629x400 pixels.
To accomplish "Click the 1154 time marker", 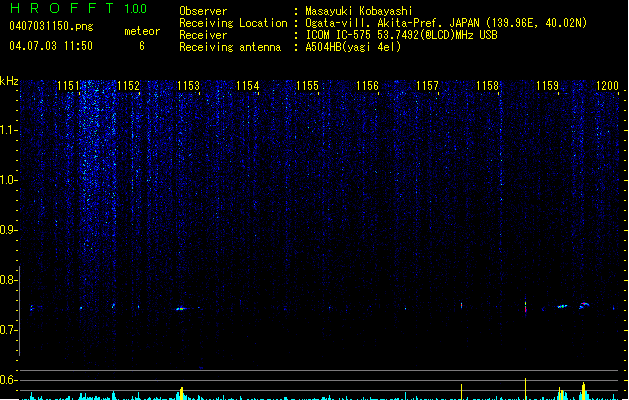I will pyautogui.click(x=248, y=85).
